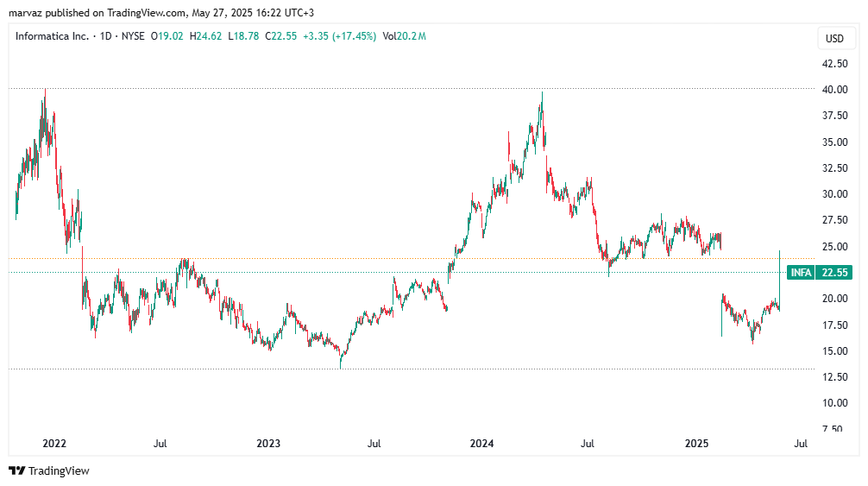Viewport: 868px width, 486px height.
Task: Click the marvaz published on TradingView.com header
Action: pyautogui.click(x=161, y=12)
